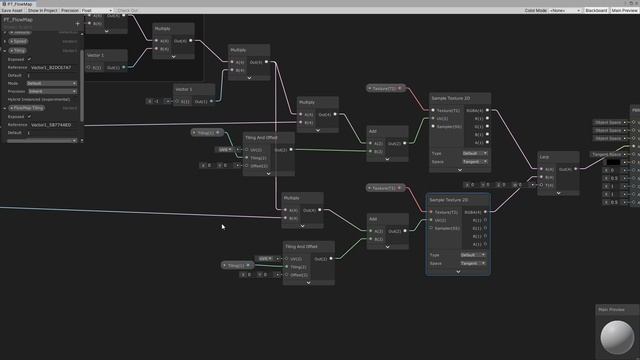Click R output port of upper Sample Texture 2D

pyautogui.click(x=487, y=118)
